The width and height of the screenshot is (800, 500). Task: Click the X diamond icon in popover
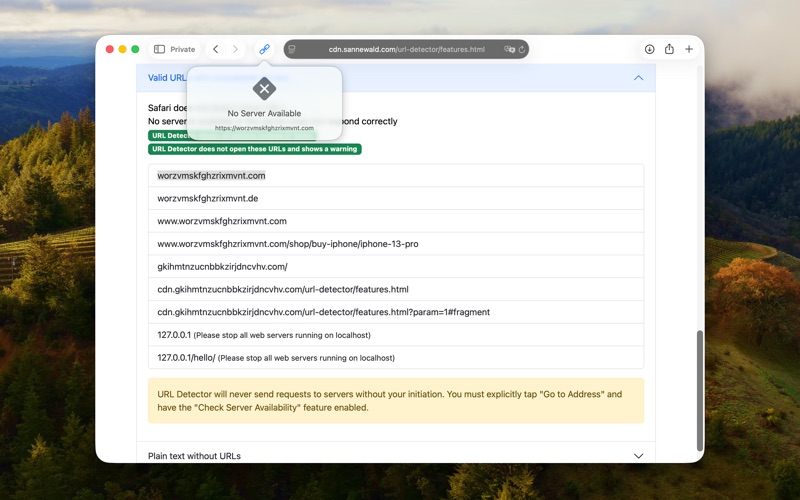coord(264,89)
